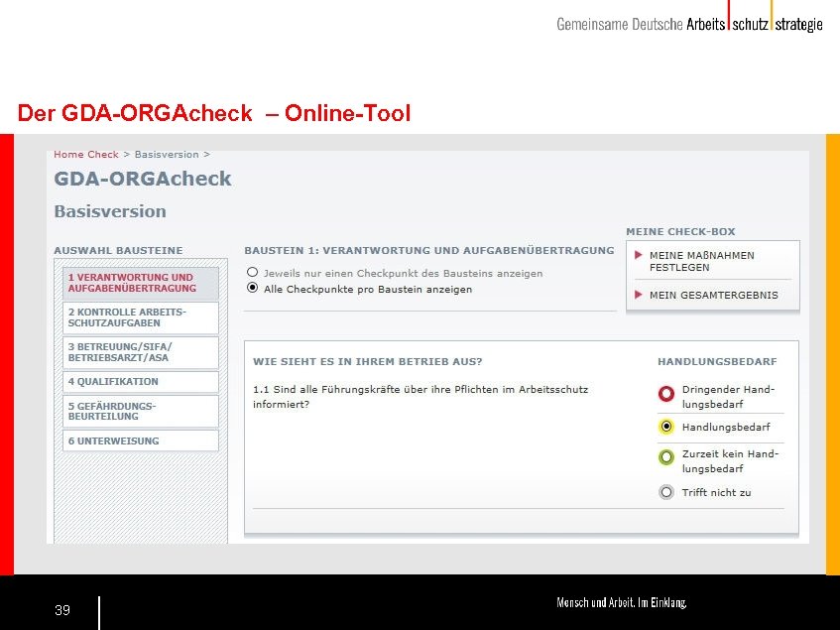The width and height of the screenshot is (840, 630).
Task: Click the 'Meine Check-Box' heading
Action: pyautogui.click(x=681, y=232)
